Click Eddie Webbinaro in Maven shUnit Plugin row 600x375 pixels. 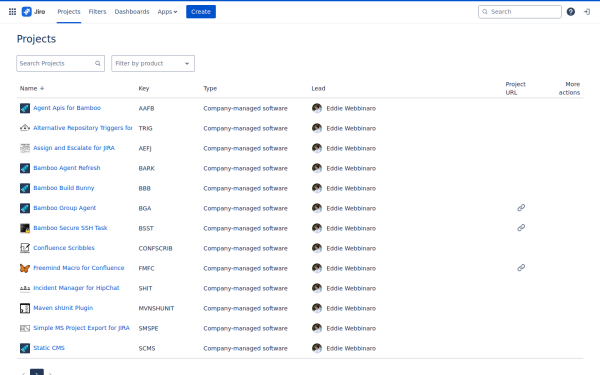point(351,308)
